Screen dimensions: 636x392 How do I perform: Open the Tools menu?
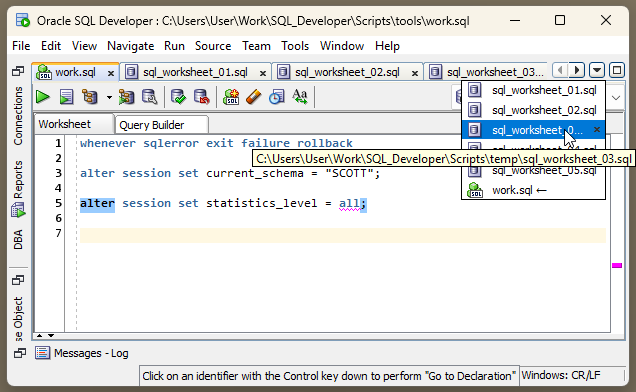[295, 46]
